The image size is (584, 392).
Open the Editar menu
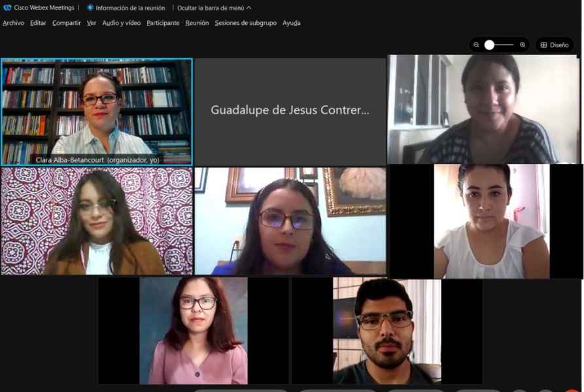(x=38, y=23)
